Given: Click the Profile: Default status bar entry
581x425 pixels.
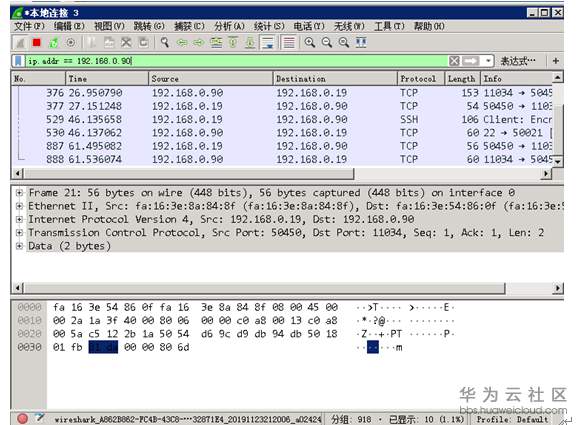Looking at the screenshot, I should click(x=512, y=419).
